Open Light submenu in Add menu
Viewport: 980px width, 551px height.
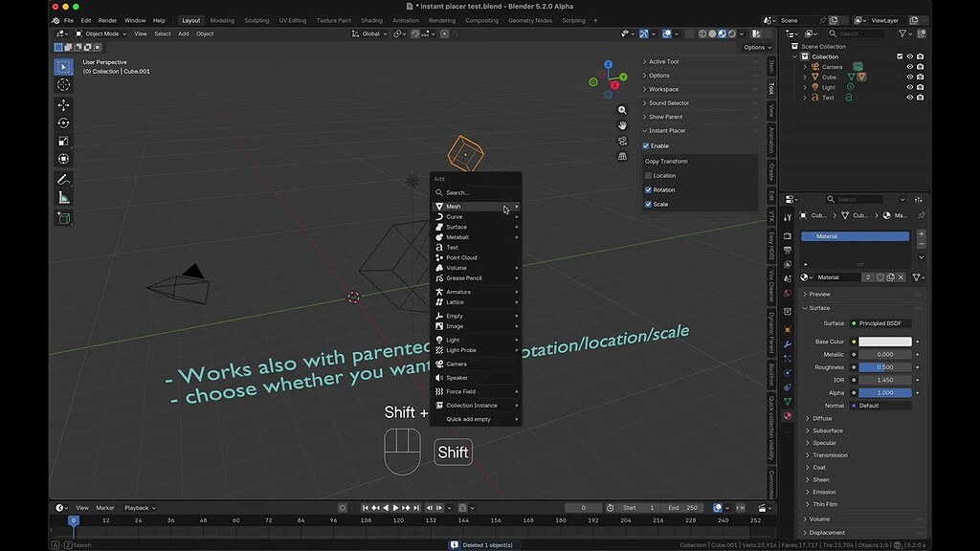click(477, 340)
